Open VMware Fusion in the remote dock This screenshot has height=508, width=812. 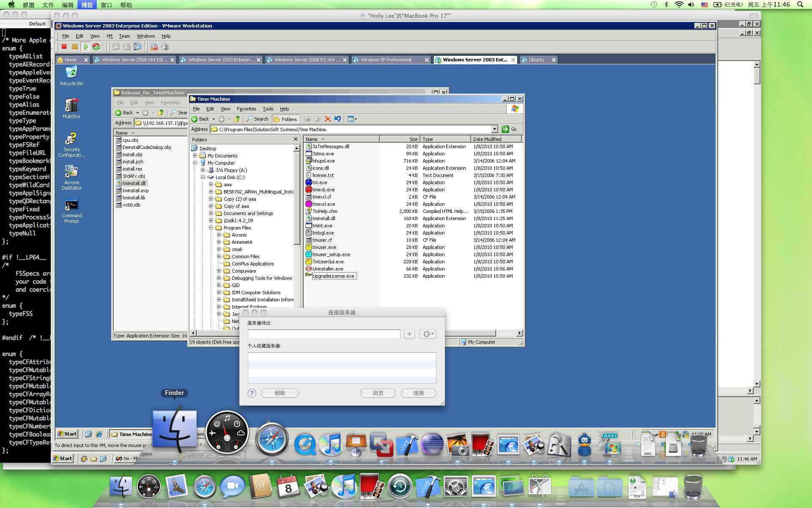(x=381, y=444)
